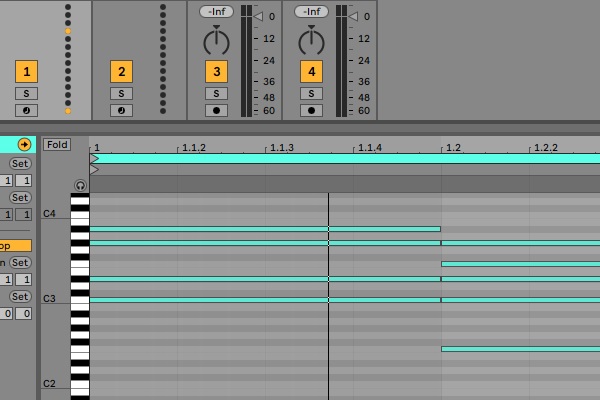Toggle track 4 activator button
The image size is (600, 400).
point(311,72)
